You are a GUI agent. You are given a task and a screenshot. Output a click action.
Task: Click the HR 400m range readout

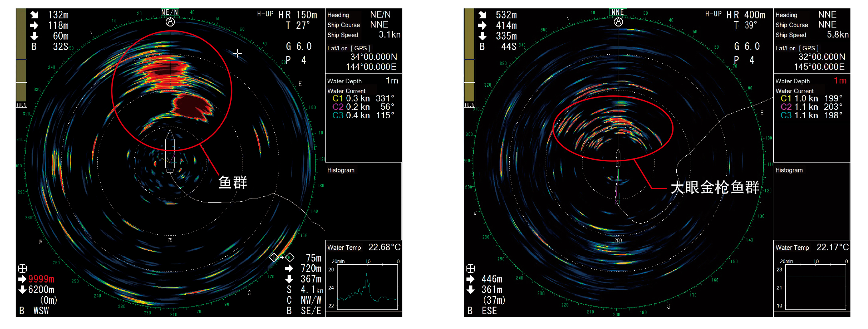[746, 15]
